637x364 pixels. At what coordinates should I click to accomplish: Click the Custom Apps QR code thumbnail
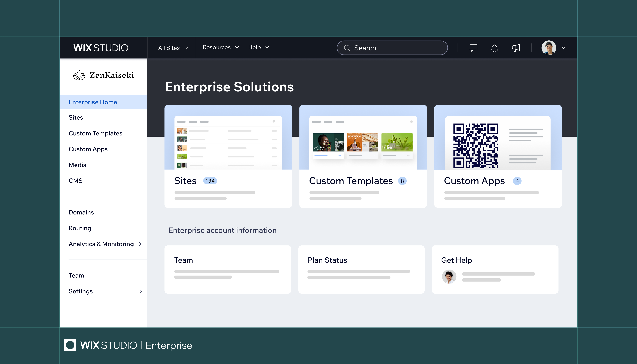click(476, 146)
